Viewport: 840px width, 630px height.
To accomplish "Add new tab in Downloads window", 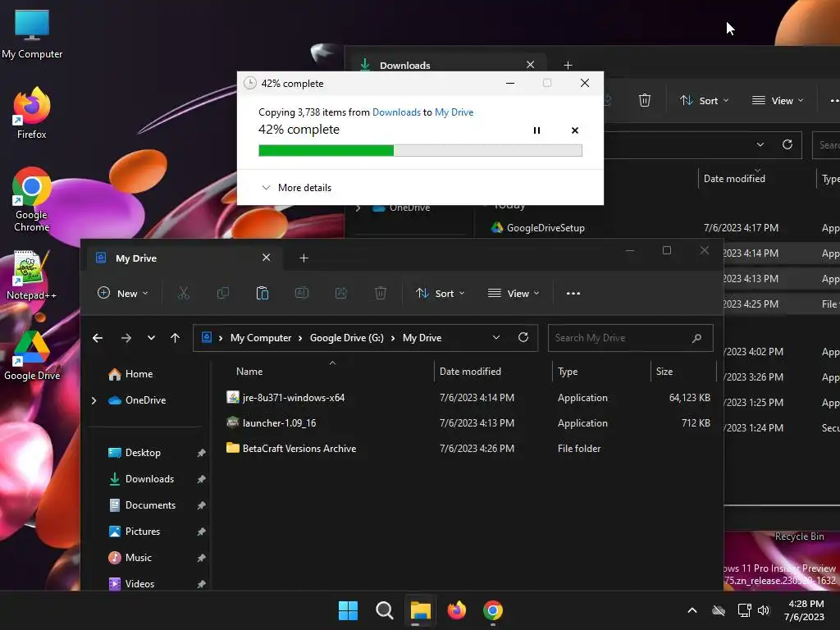I will coord(568,65).
